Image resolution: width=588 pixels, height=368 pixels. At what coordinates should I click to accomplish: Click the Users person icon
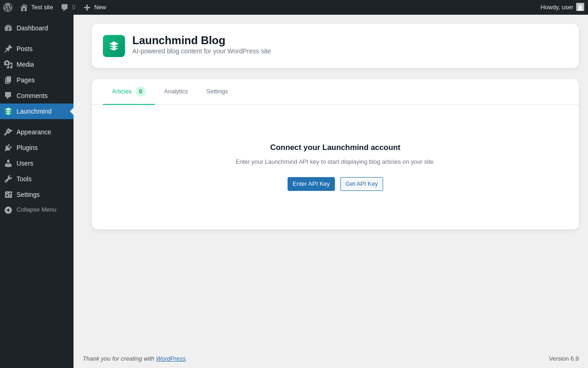(x=8, y=163)
